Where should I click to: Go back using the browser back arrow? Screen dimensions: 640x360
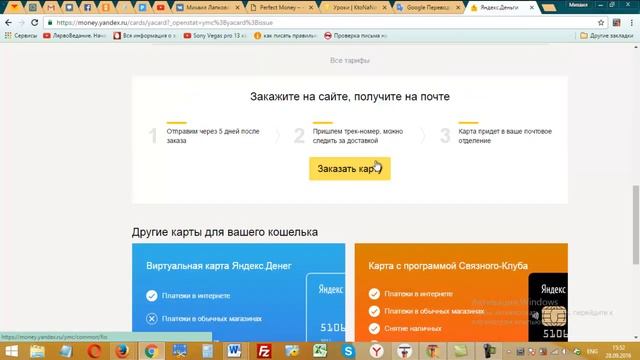pyautogui.click(x=9, y=22)
